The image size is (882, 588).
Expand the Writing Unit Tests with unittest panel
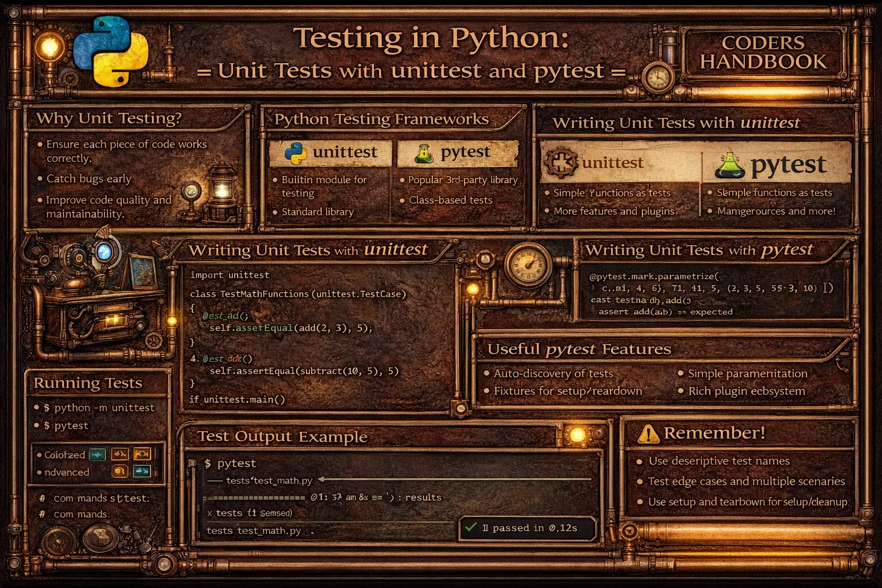click(308, 250)
